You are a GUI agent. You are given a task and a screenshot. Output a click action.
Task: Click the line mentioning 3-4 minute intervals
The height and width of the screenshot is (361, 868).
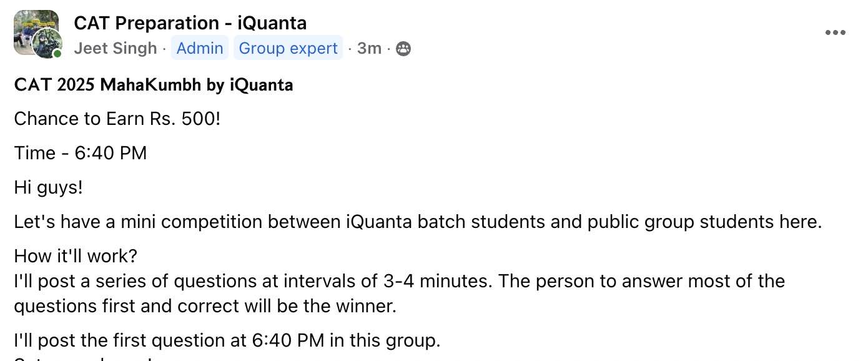point(399,281)
